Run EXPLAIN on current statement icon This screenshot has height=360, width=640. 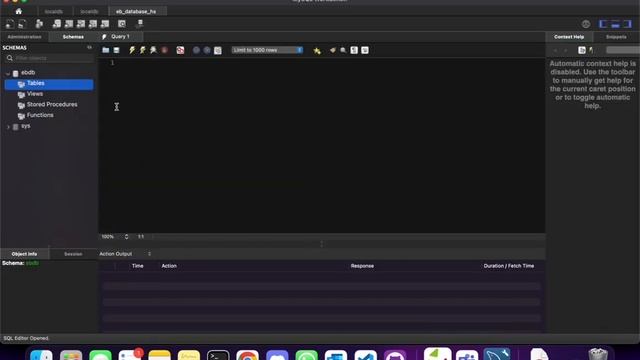pyautogui.click(x=153, y=50)
